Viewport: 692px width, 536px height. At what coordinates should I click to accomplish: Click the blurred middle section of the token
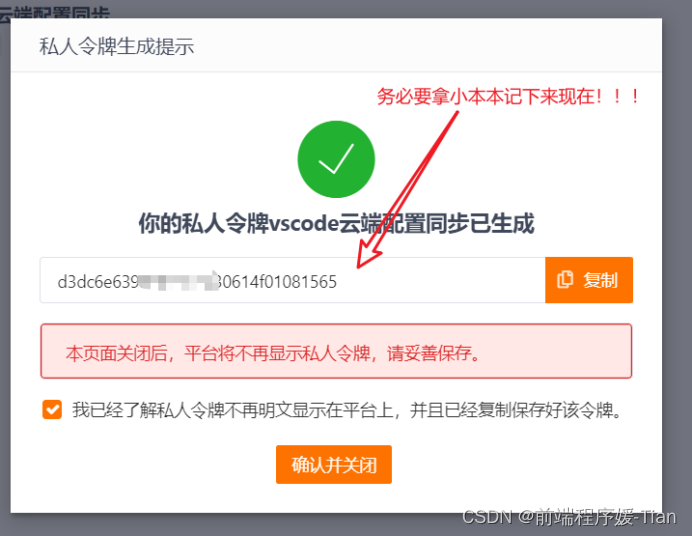[x=178, y=281]
